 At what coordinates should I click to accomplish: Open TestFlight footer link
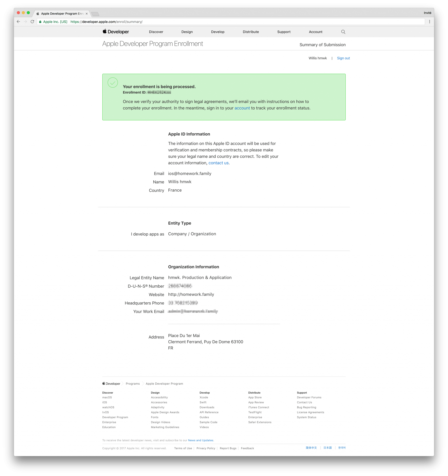[255, 412]
